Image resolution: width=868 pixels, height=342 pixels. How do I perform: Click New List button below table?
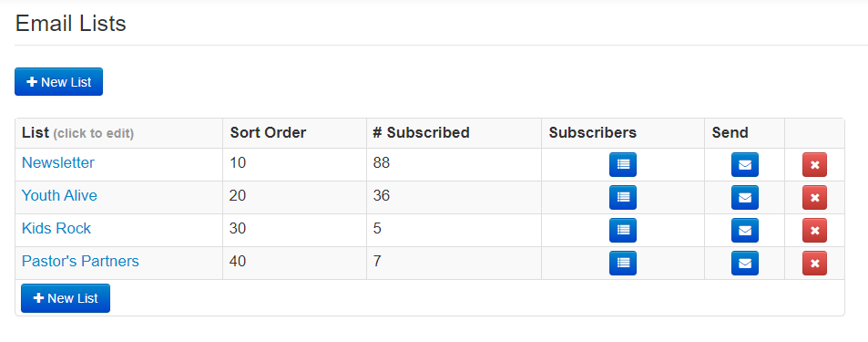(66, 298)
